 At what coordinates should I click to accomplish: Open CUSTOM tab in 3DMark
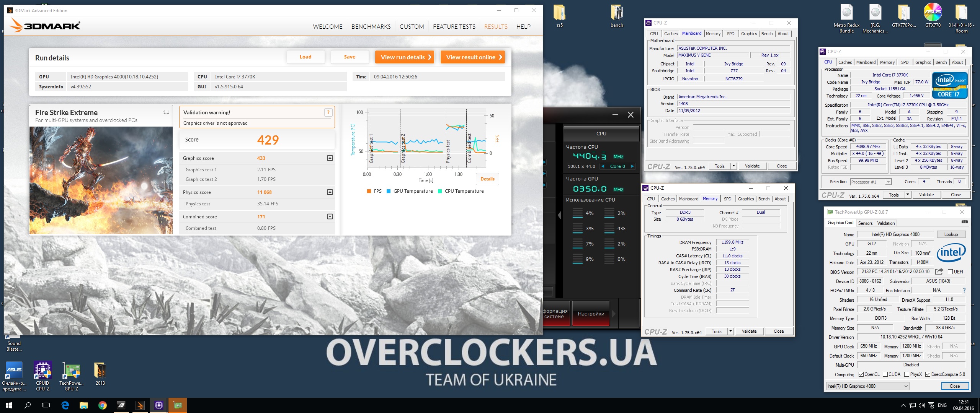412,26
